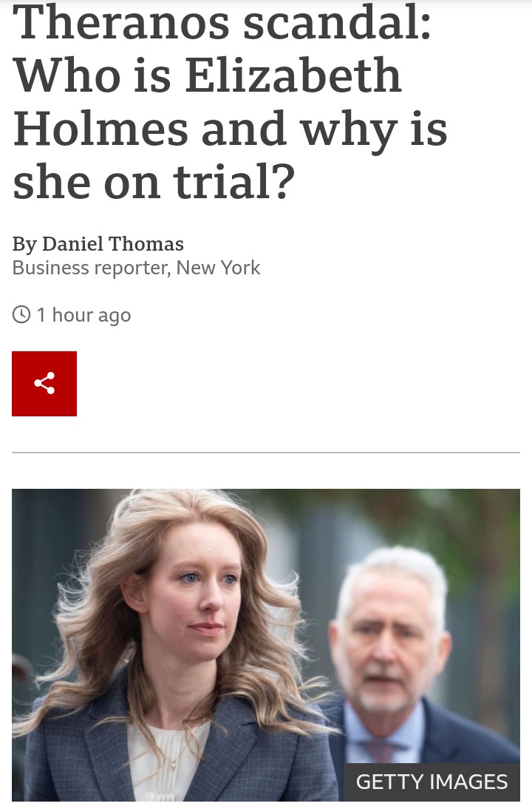Click the horizontal divider line below share

[x=266, y=453]
